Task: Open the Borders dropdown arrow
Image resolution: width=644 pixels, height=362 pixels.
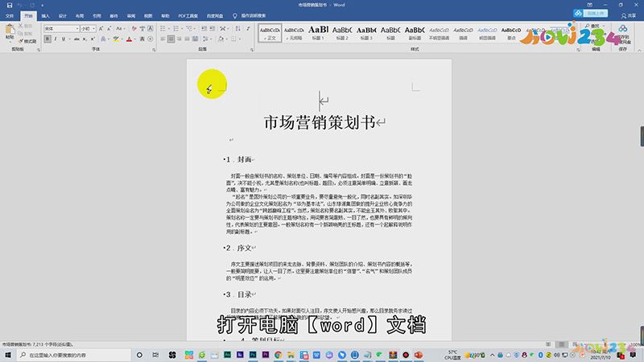Action: coord(239,39)
